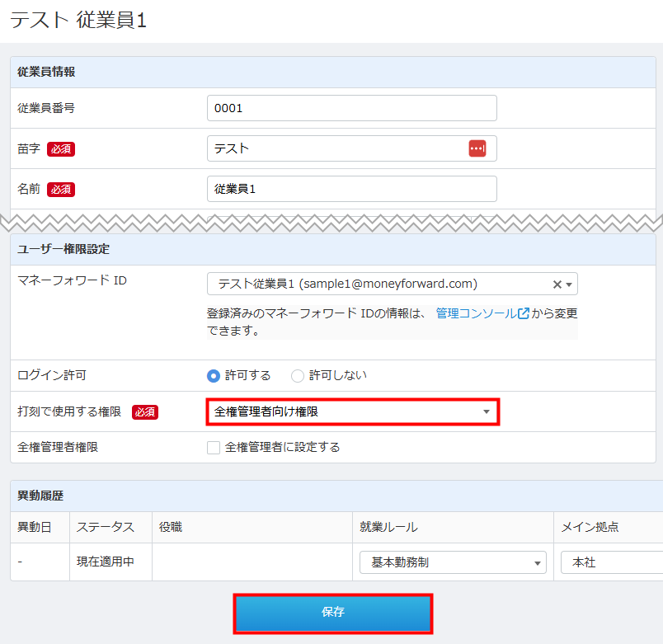Screen dimensions: 663x644
Task: Open the マネーフォワード ID dropdown arrow
Action: point(569,284)
